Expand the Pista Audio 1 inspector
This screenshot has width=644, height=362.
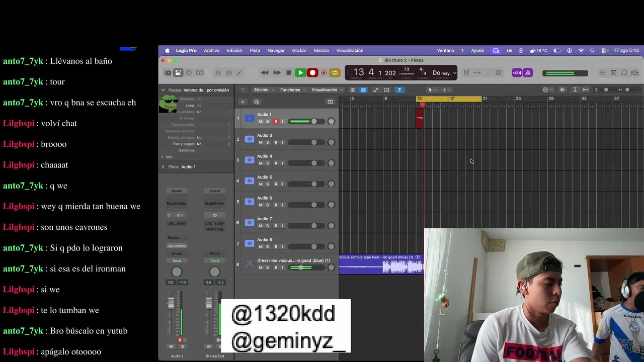[163, 166]
